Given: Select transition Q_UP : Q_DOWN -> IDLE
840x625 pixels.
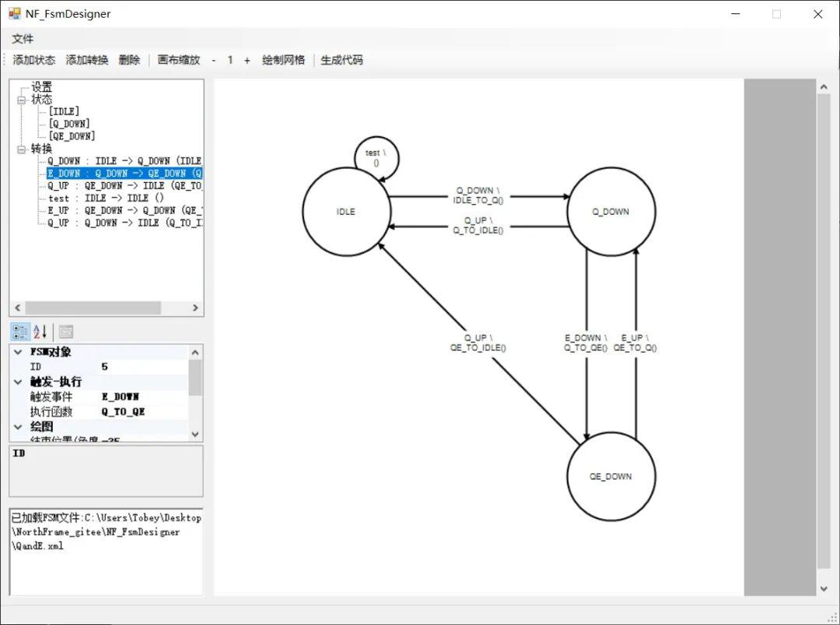Looking at the screenshot, I should (124, 223).
